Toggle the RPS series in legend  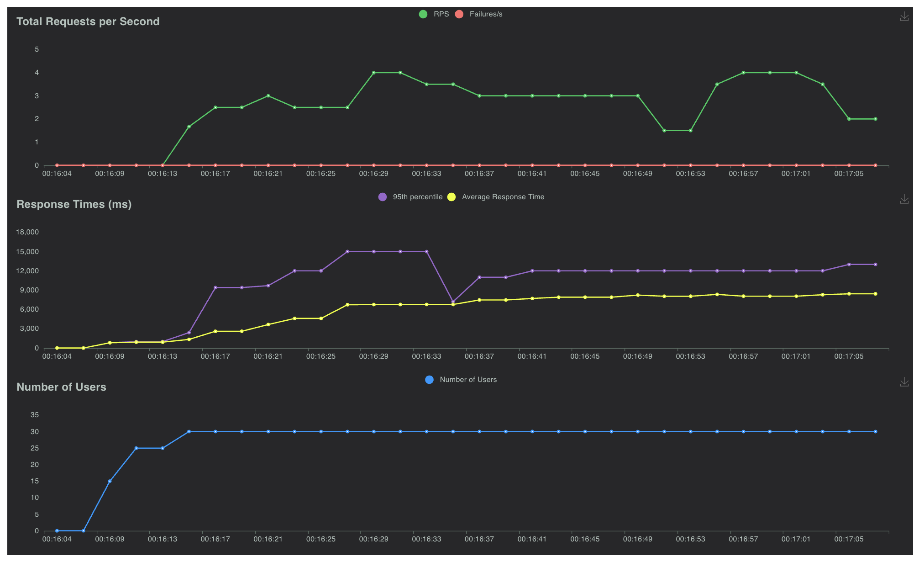click(x=434, y=14)
